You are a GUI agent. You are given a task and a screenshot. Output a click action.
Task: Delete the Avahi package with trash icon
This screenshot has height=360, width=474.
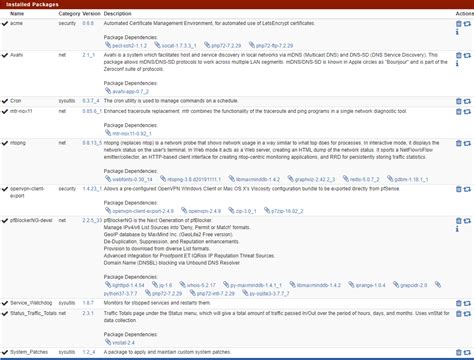pyautogui.click(x=459, y=55)
